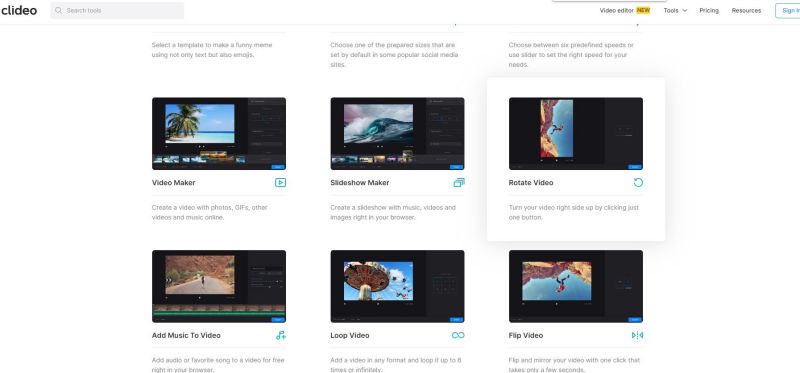Click the Slideshow Maker stacked-frames icon
Image resolution: width=800 pixels, height=373 pixels.
coord(459,183)
